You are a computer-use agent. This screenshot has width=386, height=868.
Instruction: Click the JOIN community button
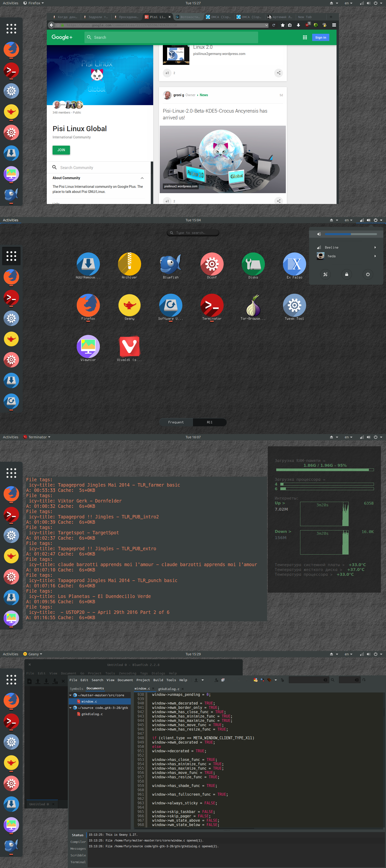61,150
